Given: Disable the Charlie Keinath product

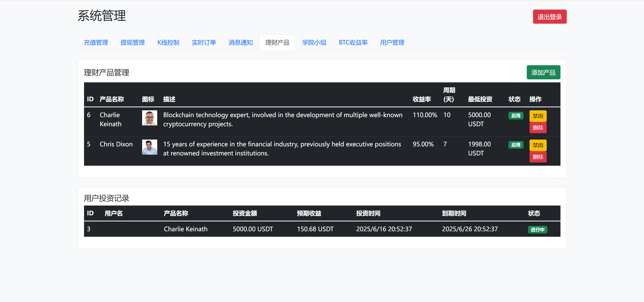Looking at the screenshot, I should (x=538, y=116).
